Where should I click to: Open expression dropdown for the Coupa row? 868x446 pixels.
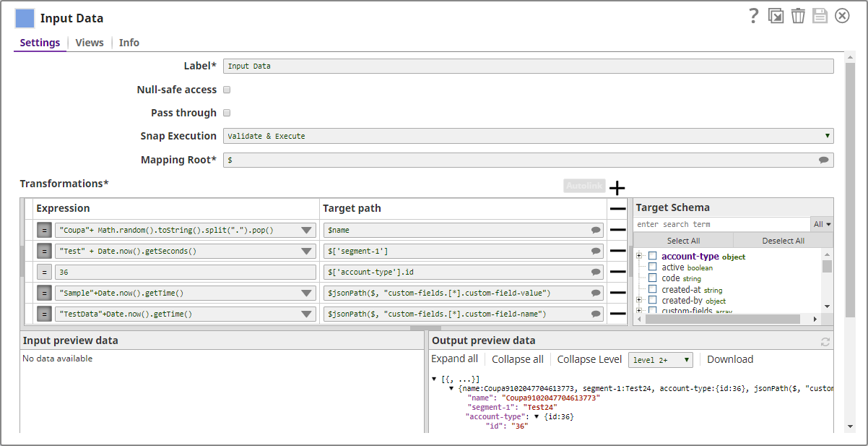tap(306, 230)
